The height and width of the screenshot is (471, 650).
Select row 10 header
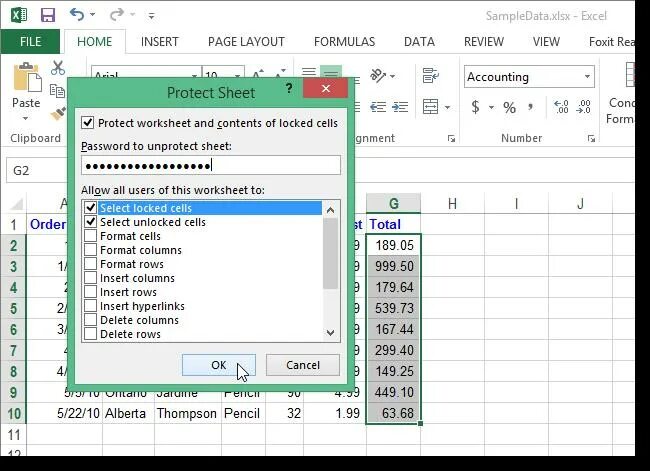(x=13, y=413)
